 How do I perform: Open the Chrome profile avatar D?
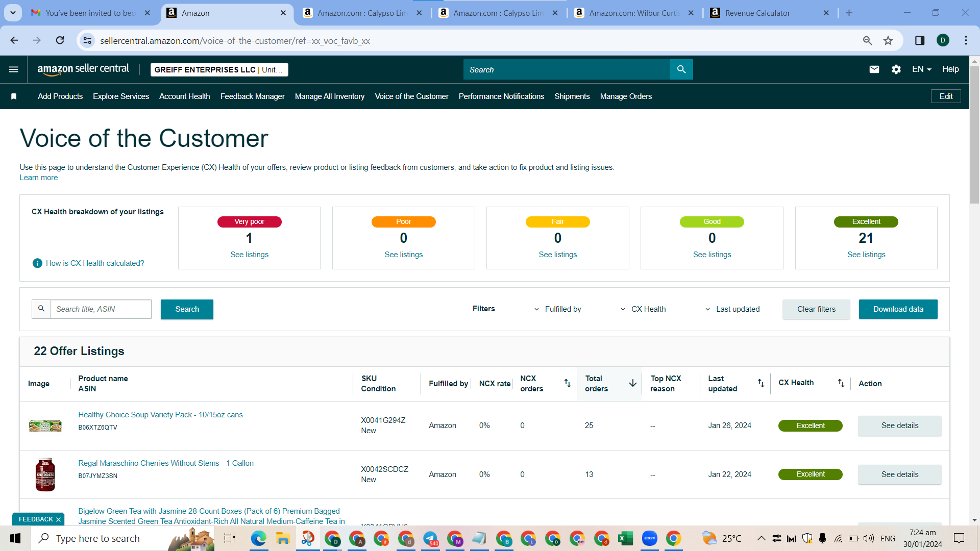tap(943, 40)
